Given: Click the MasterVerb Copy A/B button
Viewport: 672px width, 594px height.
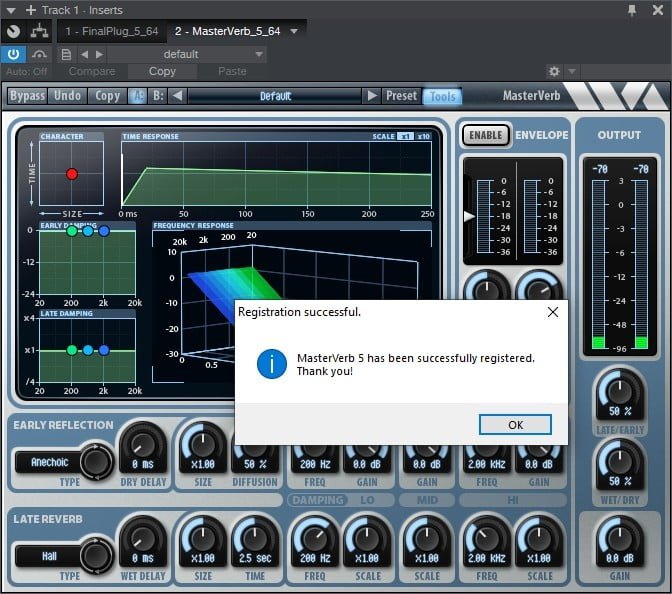Looking at the screenshot, I should [x=107, y=96].
